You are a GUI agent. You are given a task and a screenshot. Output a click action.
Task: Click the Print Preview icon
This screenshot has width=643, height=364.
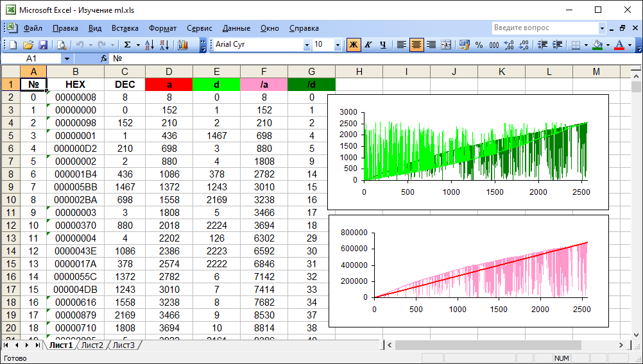(62, 45)
